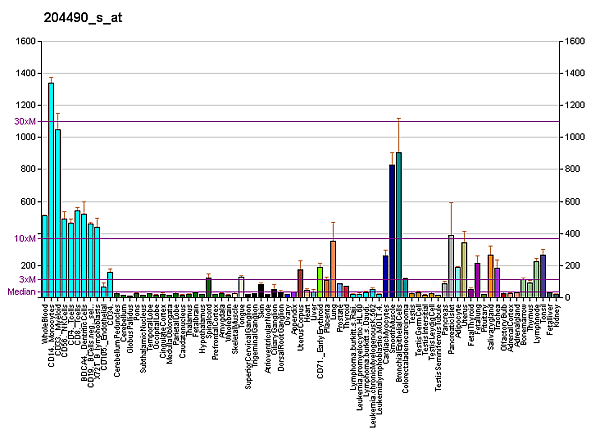600x434 pixels.
Task: Click the bright green CD71 Early Erythroid bar
Action: (320, 282)
